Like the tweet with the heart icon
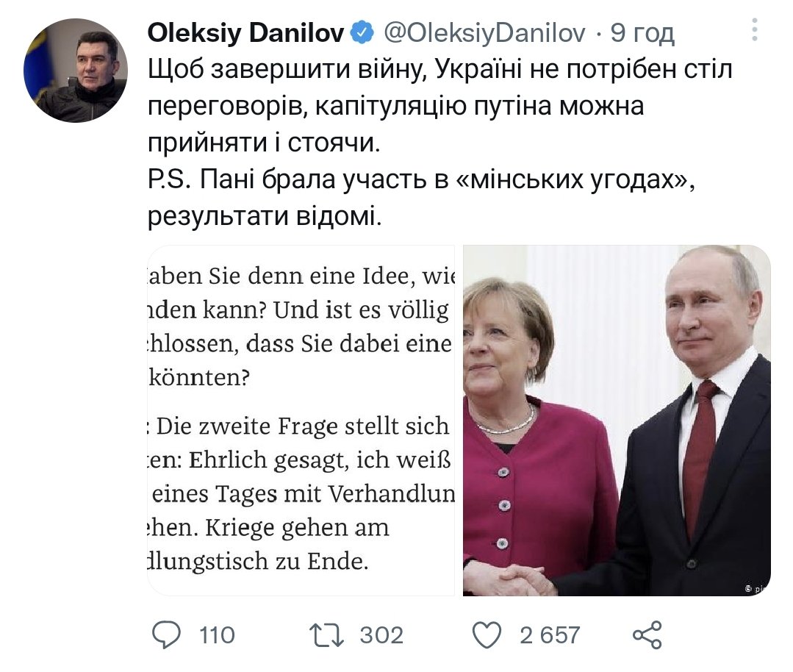Image resolution: width=793 pixels, height=672 pixels. (x=486, y=635)
